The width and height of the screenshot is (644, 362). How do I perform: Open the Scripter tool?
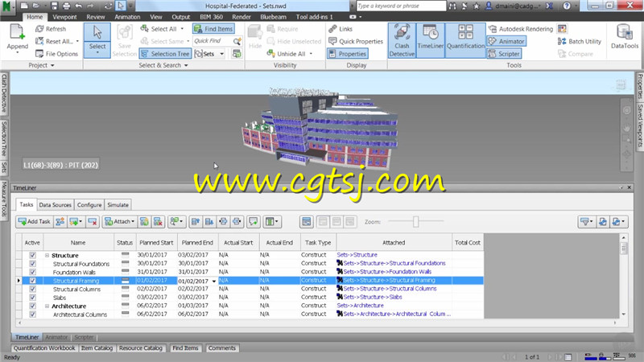pyautogui.click(x=505, y=54)
